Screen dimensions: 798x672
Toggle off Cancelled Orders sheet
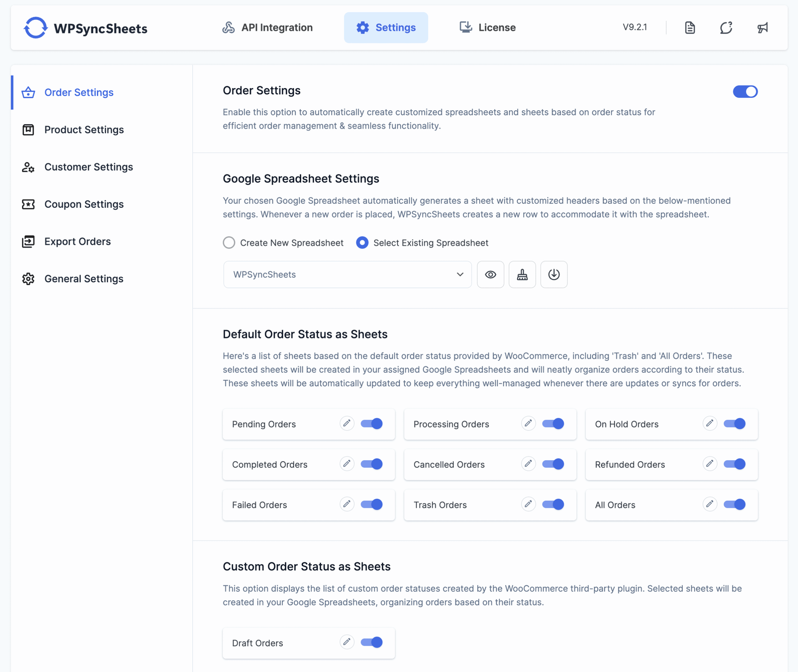553,464
